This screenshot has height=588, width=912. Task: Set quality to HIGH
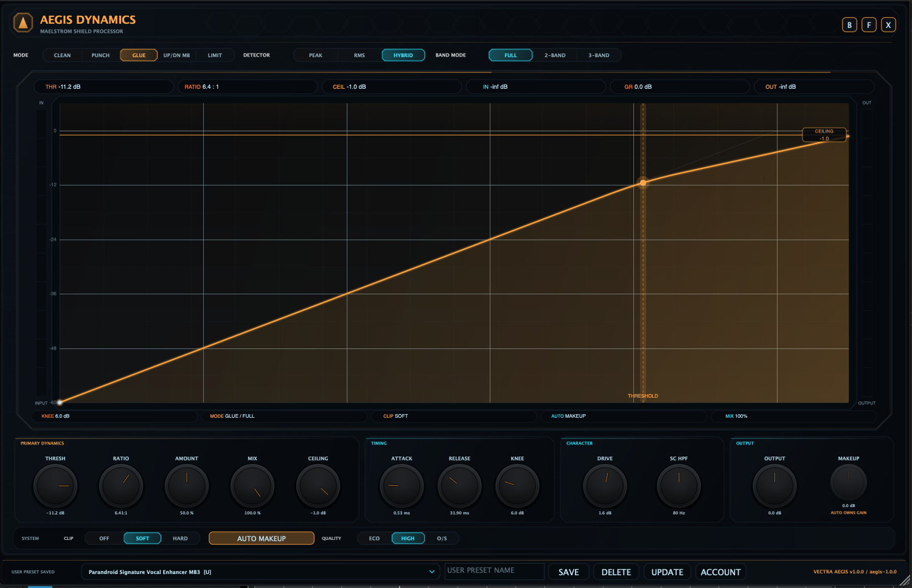[408, 538]
